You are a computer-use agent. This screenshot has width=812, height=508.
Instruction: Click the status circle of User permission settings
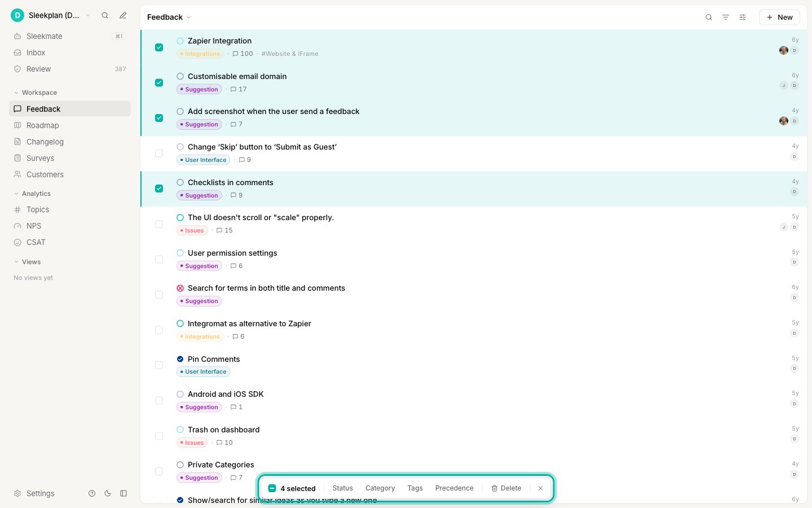pos(180,253)
